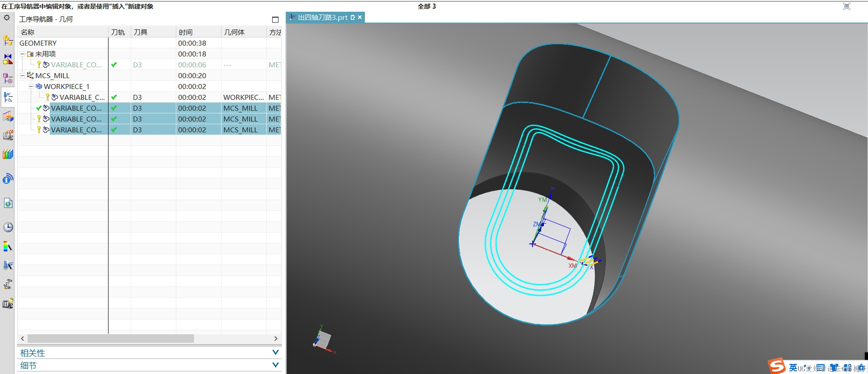
Task: Collapse the WORKPIECE_1 tree node
Action: click(x=31, y=87)
